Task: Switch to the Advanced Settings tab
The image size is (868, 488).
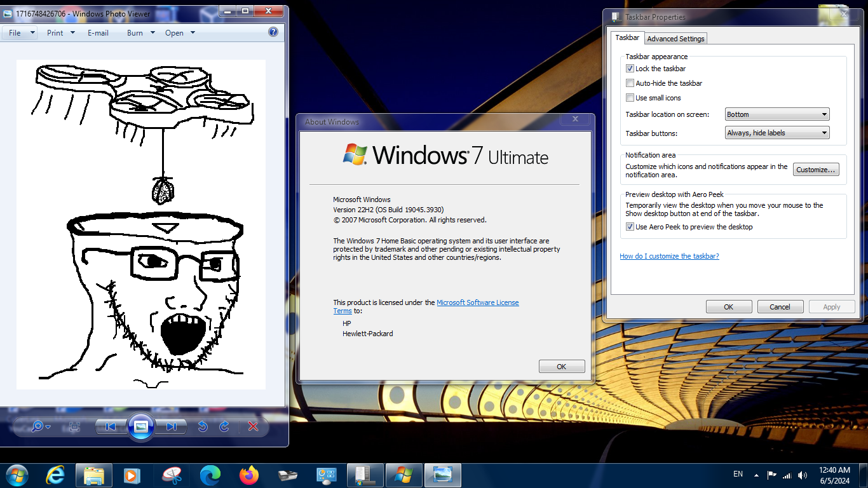Action: (675, 39)
